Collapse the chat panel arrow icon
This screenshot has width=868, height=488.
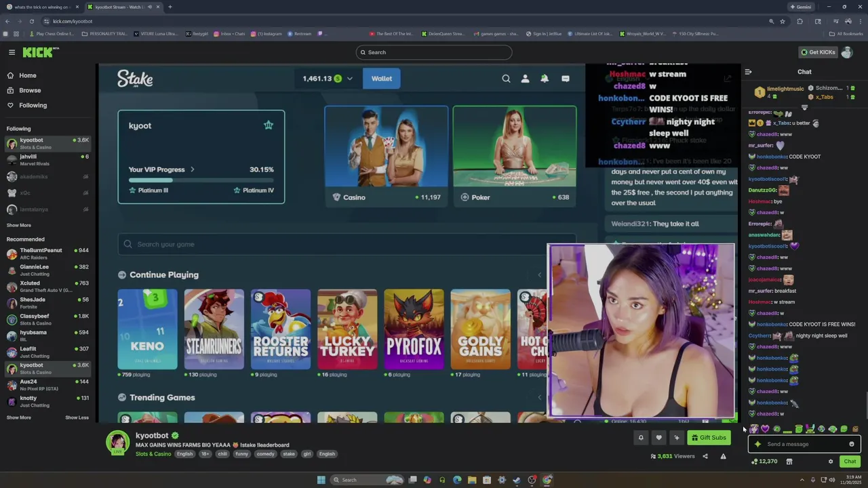point(748,72)
